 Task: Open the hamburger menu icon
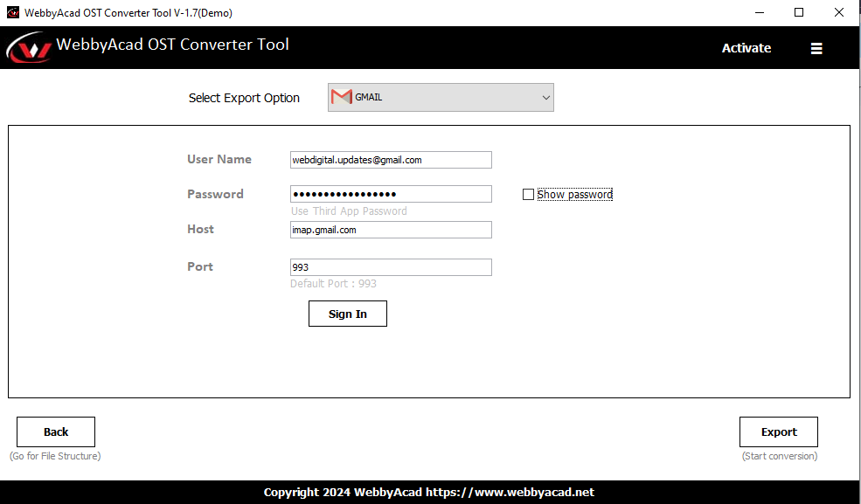pyautogui.click(x=816, y=48)
